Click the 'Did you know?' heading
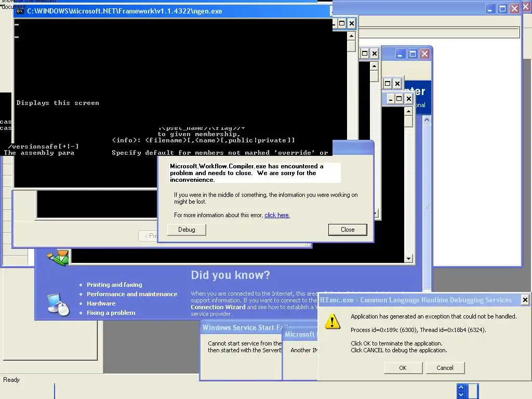This screenshot has width=532, height=399. 230,275
